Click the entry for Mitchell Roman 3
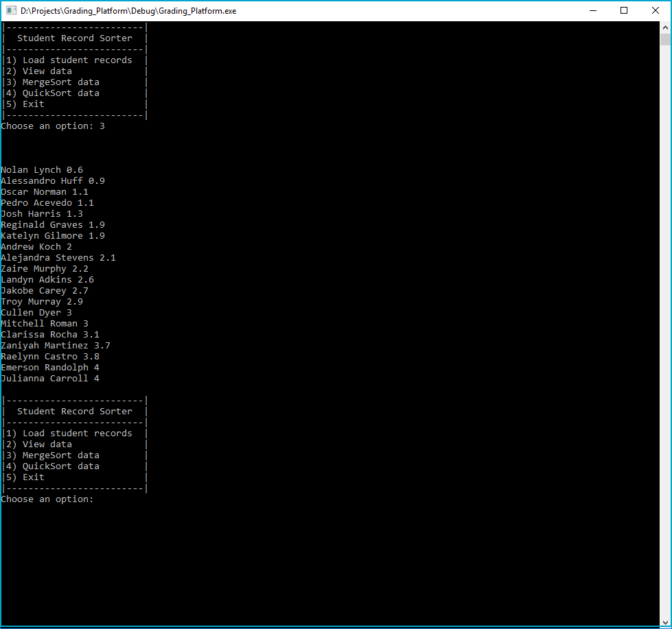The height and width of the screenshot is (629, 672). (44, 323)
